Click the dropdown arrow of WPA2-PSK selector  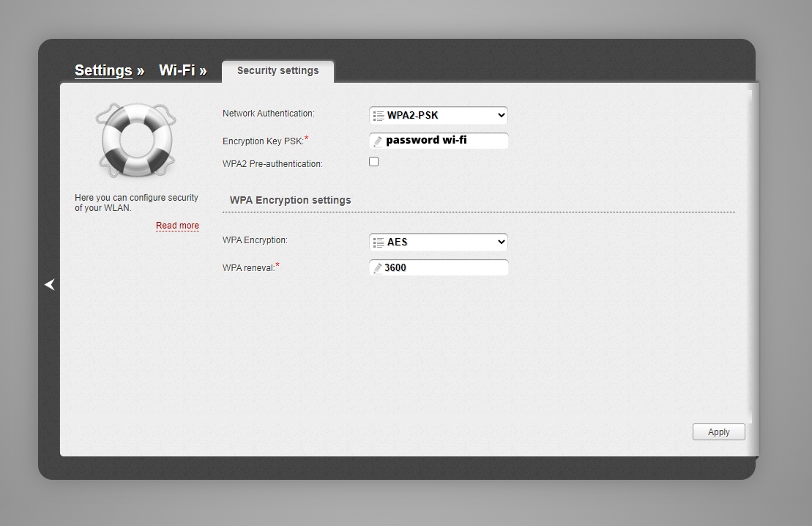click(502, 115)
